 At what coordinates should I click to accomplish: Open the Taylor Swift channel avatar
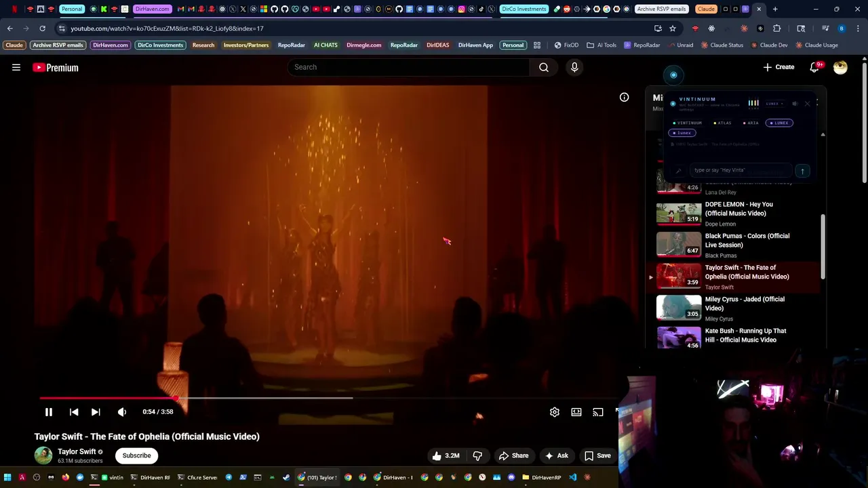pyautogui.click(x=43, y=455)
